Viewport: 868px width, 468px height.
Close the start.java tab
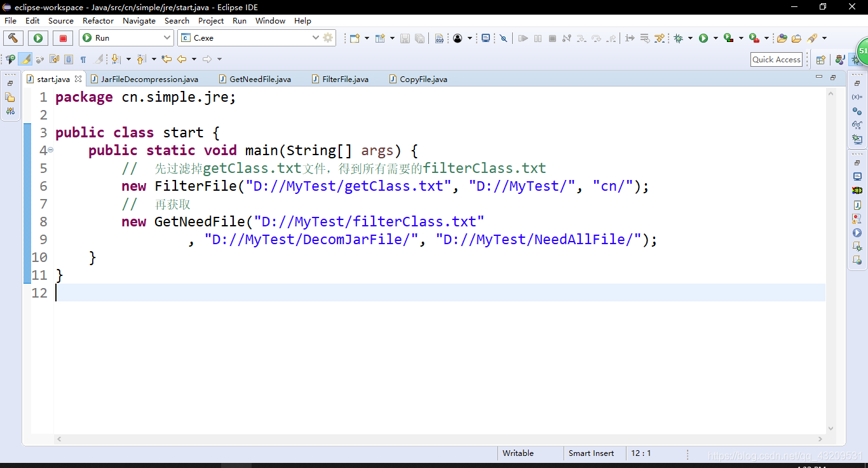point(78,79)
